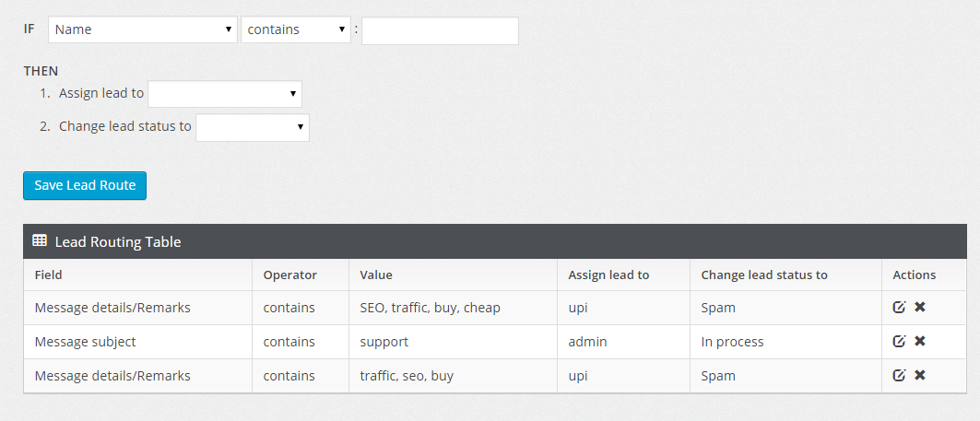
Task: Open the contains operator dropdown
Action: (296, 29)
